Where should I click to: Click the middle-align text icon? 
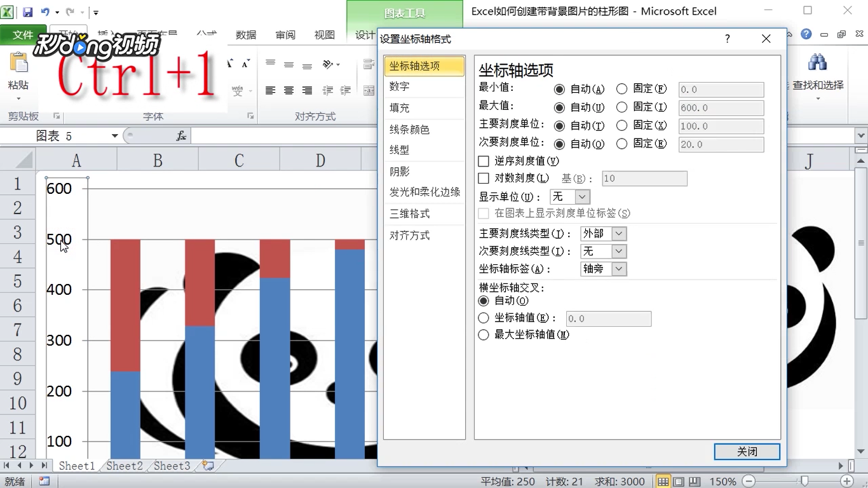(289, 64)
